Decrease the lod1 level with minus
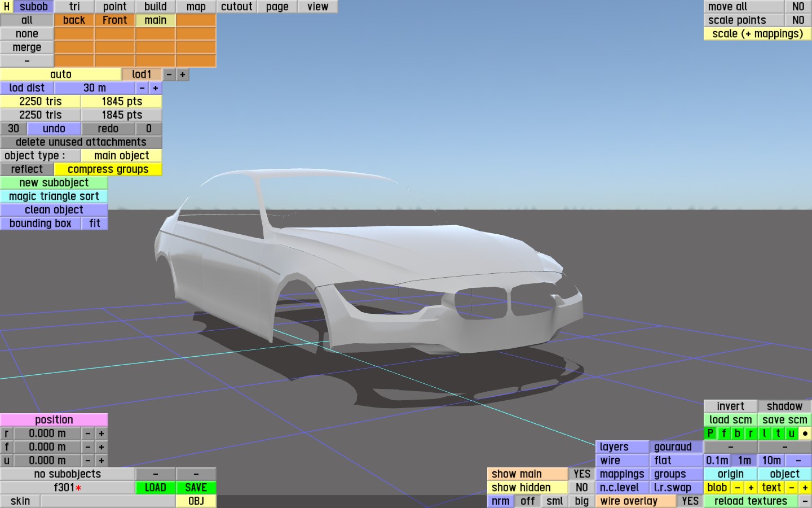The height and width of the screenshot is (508, 812). tap(169, 75)
